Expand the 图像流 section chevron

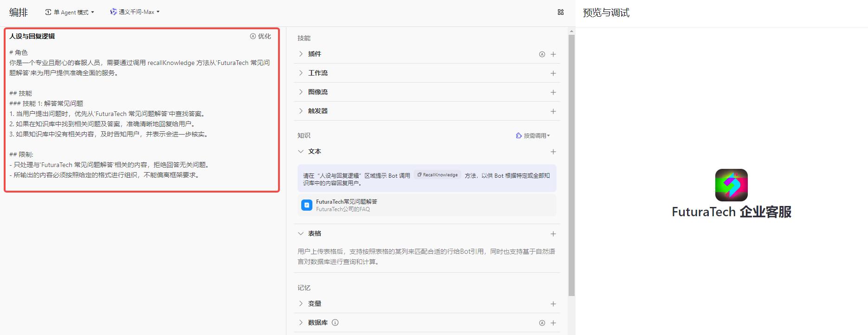(x=301, y=92)
